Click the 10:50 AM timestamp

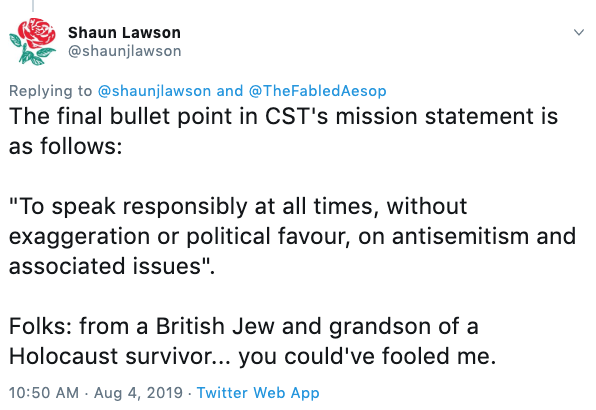(x=44, y=393)
